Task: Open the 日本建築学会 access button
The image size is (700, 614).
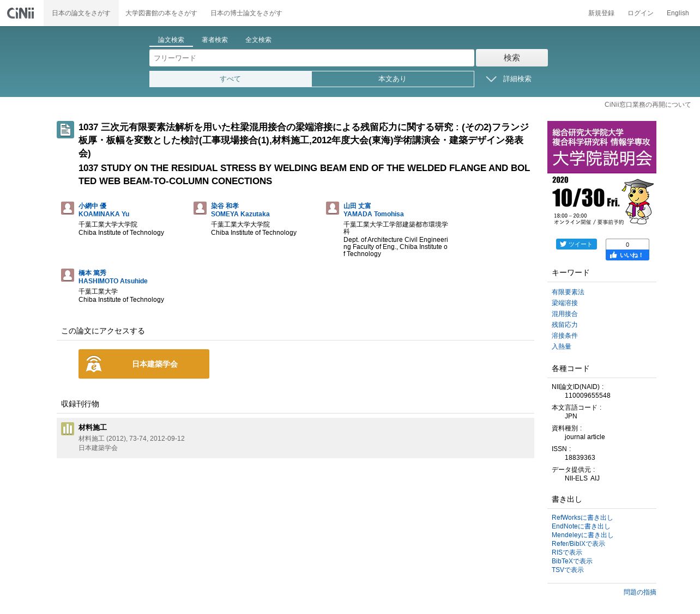Action: [144, 364]
